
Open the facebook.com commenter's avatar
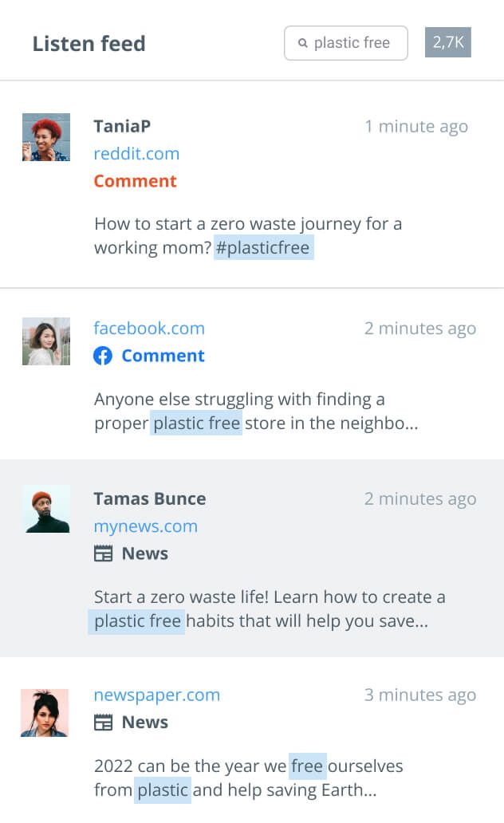pyautogui.click(x=46, y=341)
